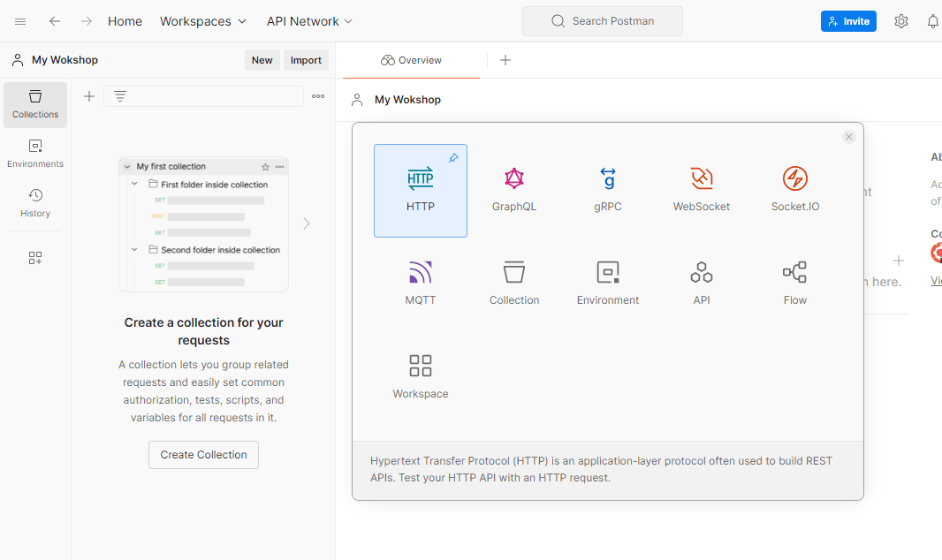Image resolution: width=942 pixels, height=560 pixels.
Task: Open the API Network dropdown
Action: pos(309,21)
